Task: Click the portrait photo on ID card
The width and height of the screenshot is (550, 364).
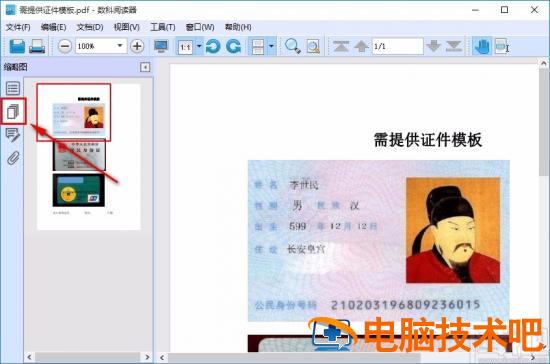Action: (453, 230)
